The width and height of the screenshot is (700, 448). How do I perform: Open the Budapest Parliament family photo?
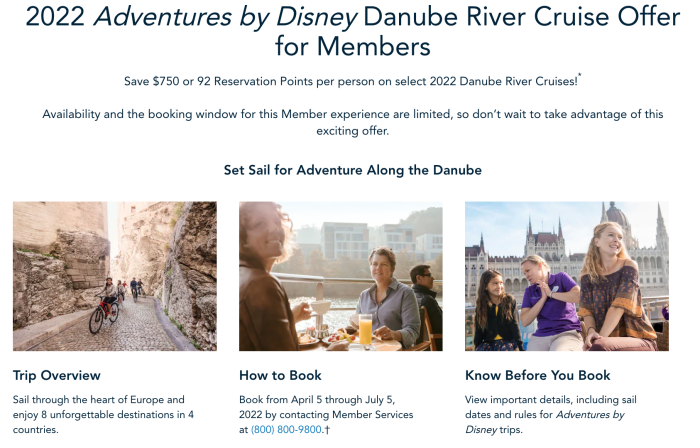pyautogui.click(x=566, y=276)
